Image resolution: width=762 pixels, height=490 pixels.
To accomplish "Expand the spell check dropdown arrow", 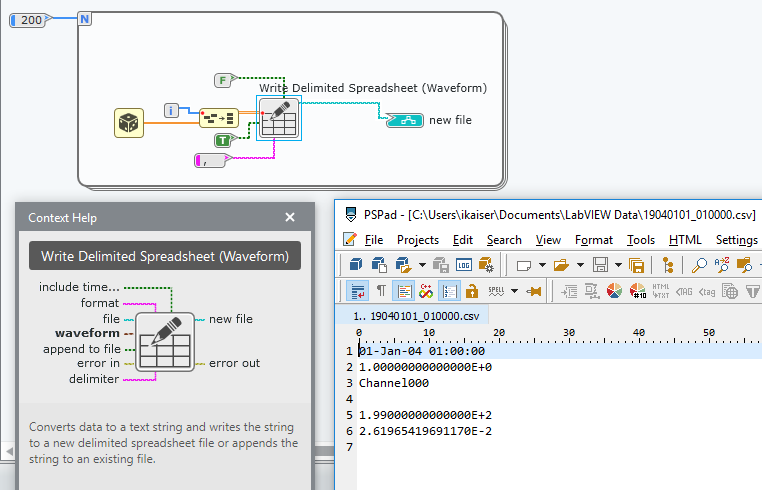I will click(x=514, y=291).
